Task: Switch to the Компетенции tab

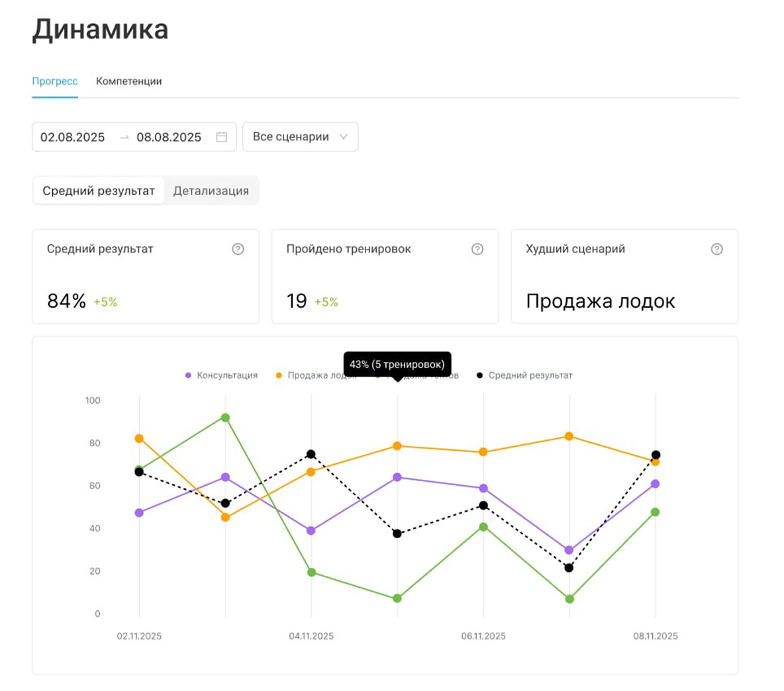Action: click(129, 81)
